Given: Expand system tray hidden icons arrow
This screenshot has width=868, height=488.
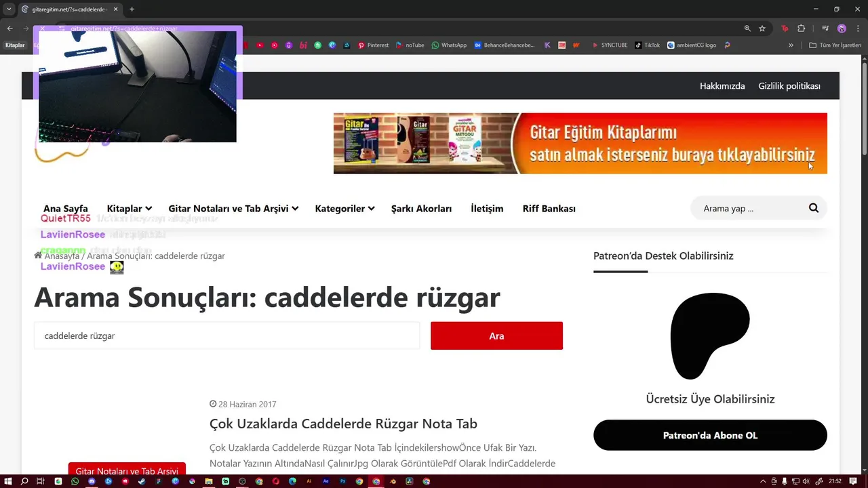Looking at the screenshot, I should (764, 481).
